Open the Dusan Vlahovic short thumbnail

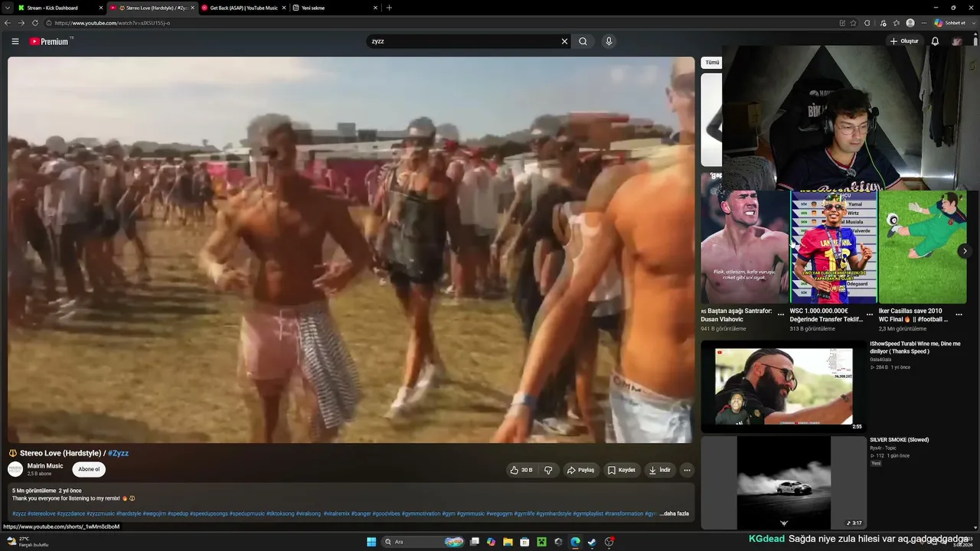pos(745,247)
